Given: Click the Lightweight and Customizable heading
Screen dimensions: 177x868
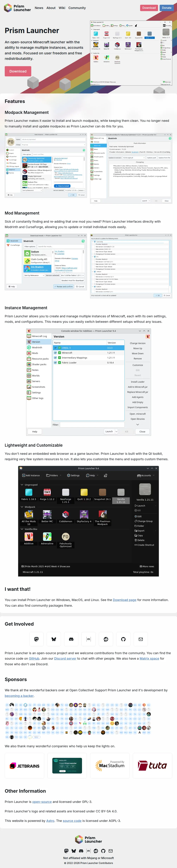Looking at the screenshot, I should [34, 445].
